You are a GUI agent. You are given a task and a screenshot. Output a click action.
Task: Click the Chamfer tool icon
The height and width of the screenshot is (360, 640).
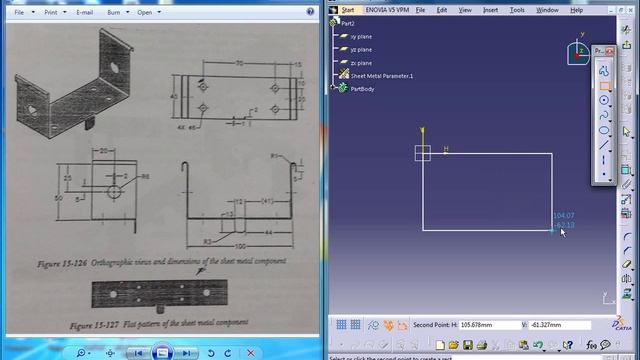click(627, 250)
